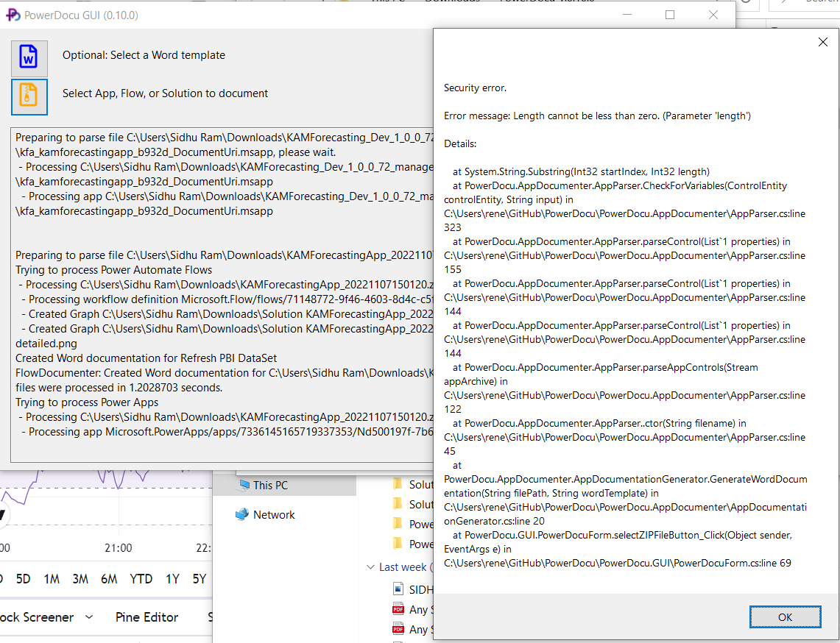This screenshot has height=643, width=840.
Task: Dismiss the error dialog with OK
Action: click(x=785, y=617)
